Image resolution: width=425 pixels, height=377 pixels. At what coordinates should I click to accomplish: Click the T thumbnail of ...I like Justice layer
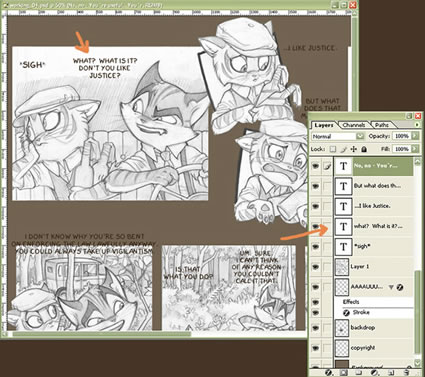coord(343,206)
